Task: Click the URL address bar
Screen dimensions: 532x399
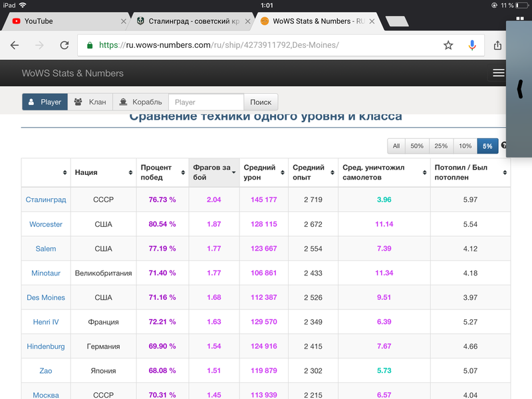Action: [x=266, y=45]
